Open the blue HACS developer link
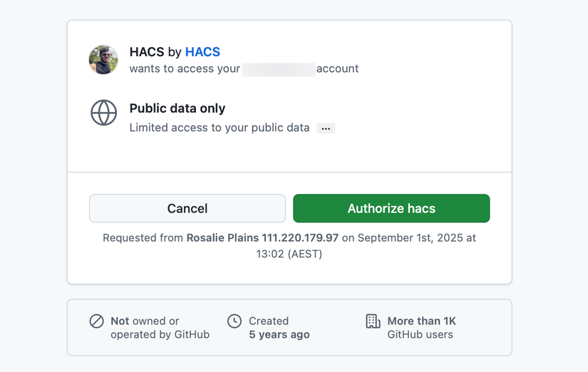Image resolution: width=588 pixels, height=372 pixels. click(x=202, y=52)
